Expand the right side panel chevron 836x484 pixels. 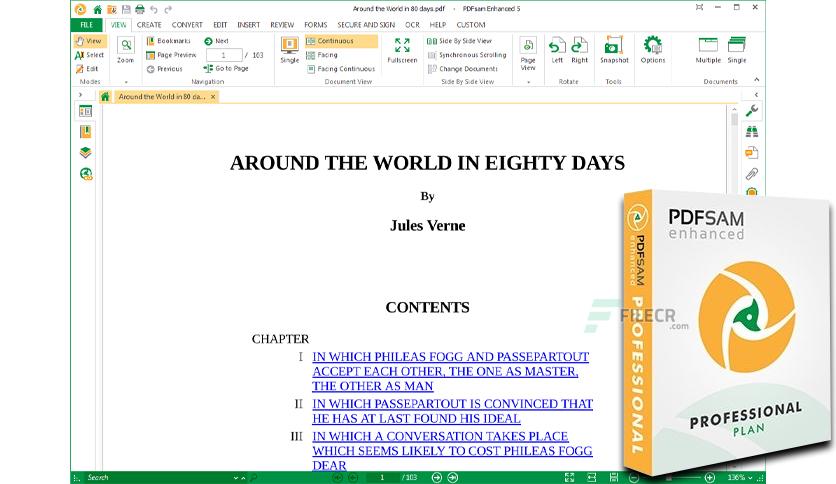756,95
